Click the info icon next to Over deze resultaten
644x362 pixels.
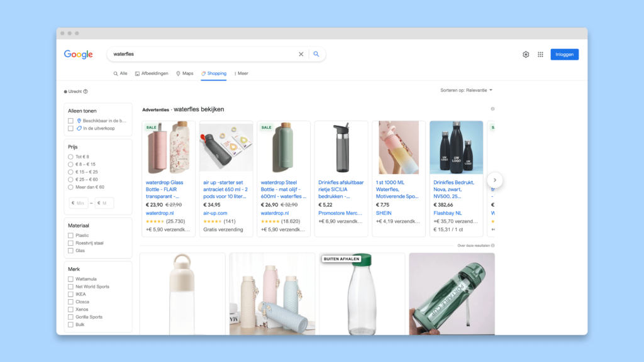pos(493,246)
